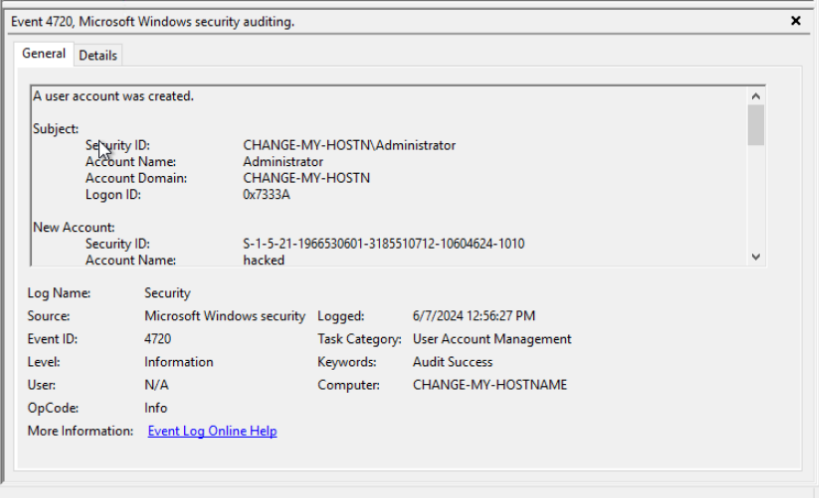
Task: Close the Event 4720 properties pane
Action: tap(796, 21)
